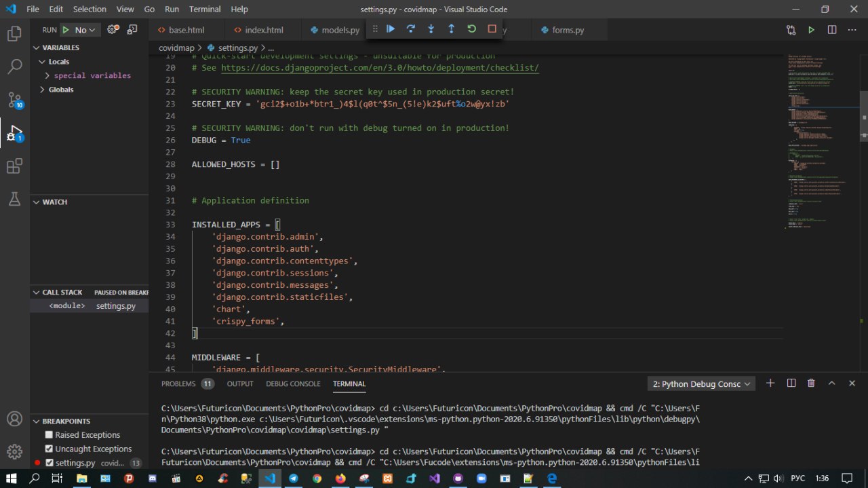Screen dimensions: 868x488
Task: Collapse the VARIABLES section
Action: (x=89, y=48)
